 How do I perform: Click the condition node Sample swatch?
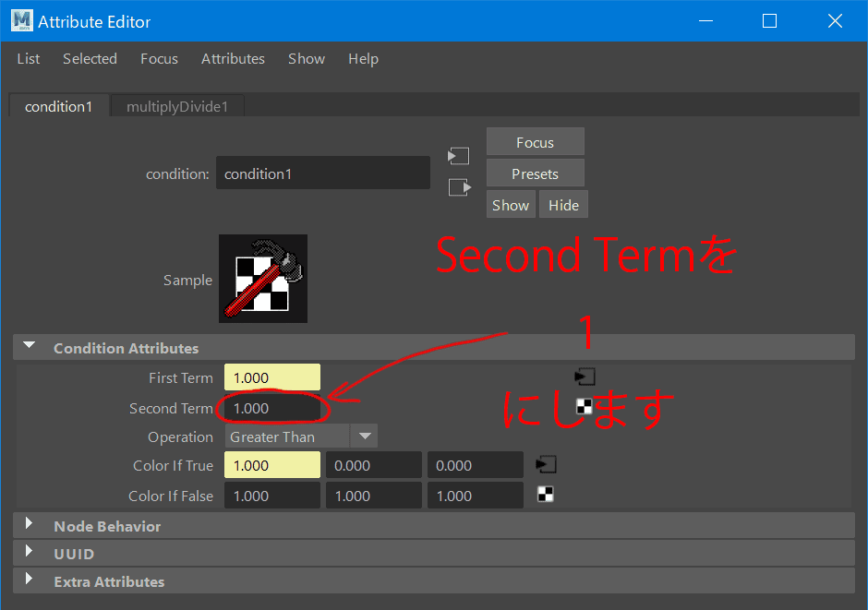(263, 279)
